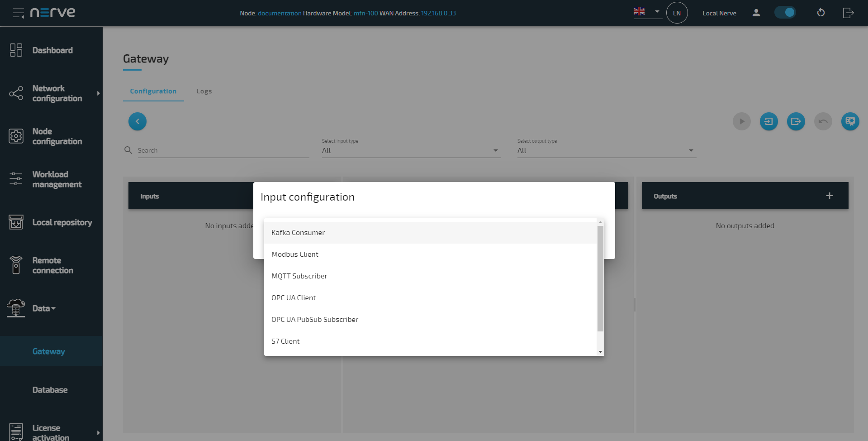Toggle the Local Nerve switch
Image resolution: width=868 pixels, height=441 pixels.
[x=785, y=13]
